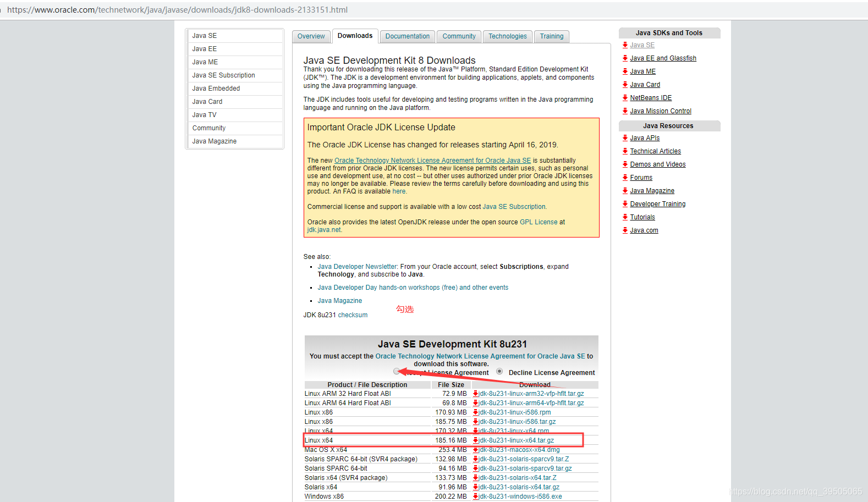Download jdk-8u231-windows-i586.exe file link
The width and height of the screenshot is (868, 502).
tap(520, 497)
